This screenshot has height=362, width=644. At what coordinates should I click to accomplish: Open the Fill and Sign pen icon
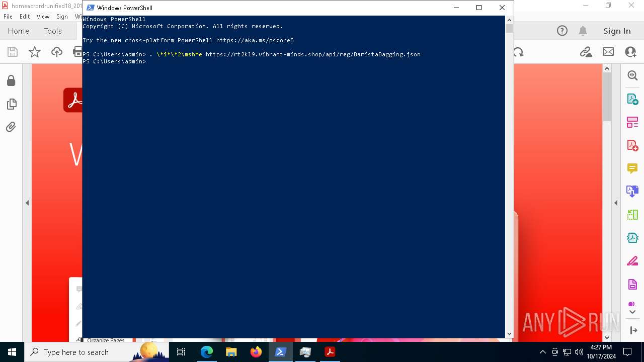tap(632, 261)
